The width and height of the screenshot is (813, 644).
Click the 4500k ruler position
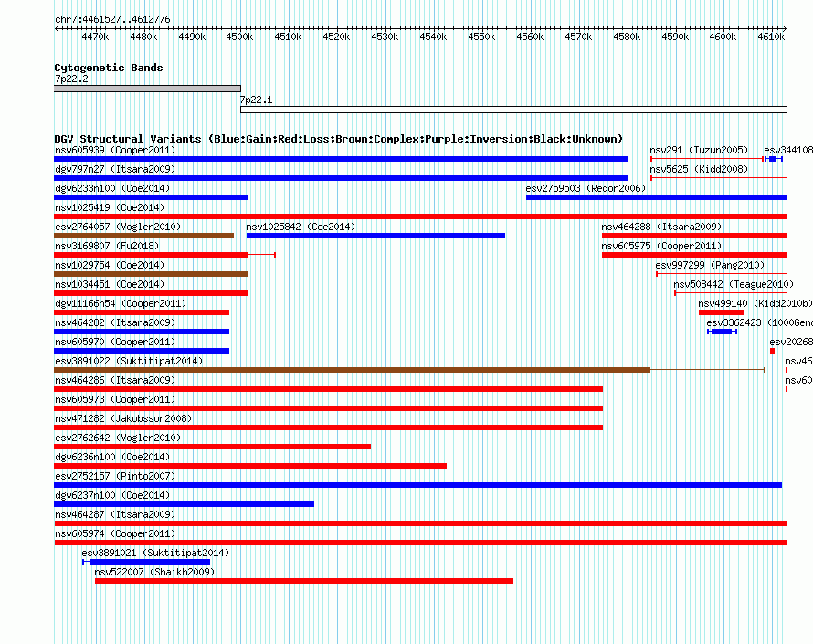240,37
